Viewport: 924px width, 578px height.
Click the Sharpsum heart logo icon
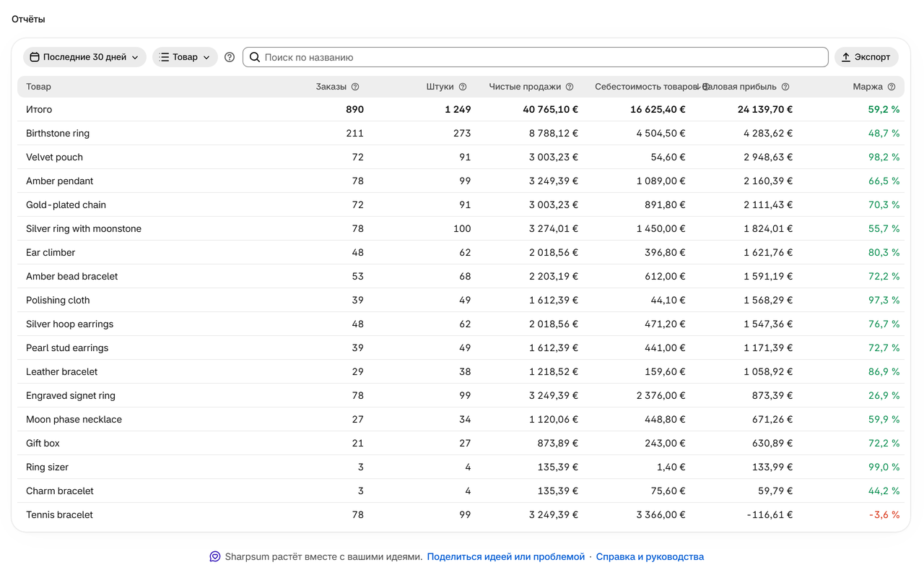pyautogui.click(x=215, y=556)
